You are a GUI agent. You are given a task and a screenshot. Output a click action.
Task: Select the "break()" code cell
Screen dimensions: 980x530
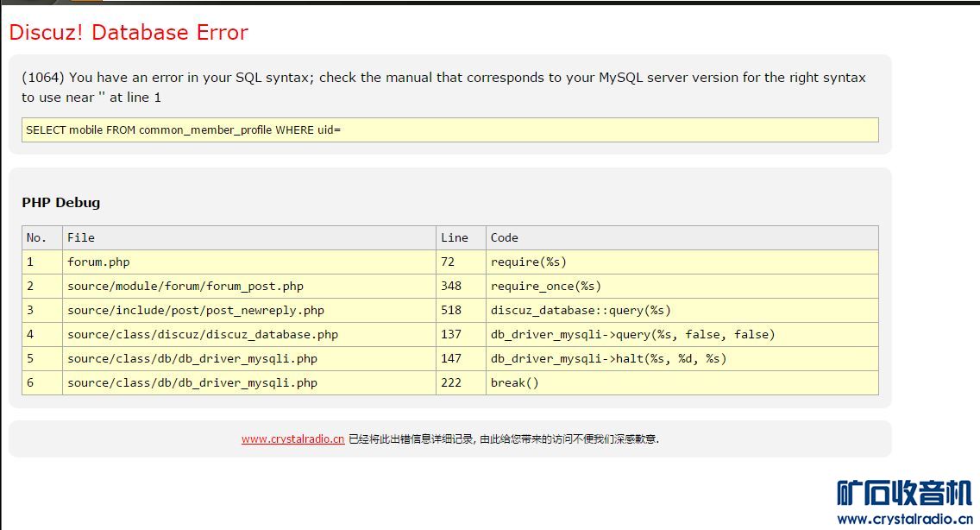click(x=682, y=383)
